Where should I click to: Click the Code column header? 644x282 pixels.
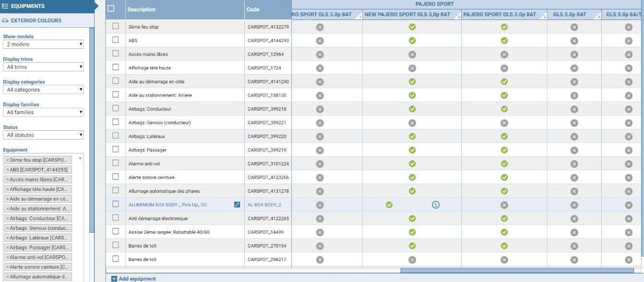pos(268,9)
